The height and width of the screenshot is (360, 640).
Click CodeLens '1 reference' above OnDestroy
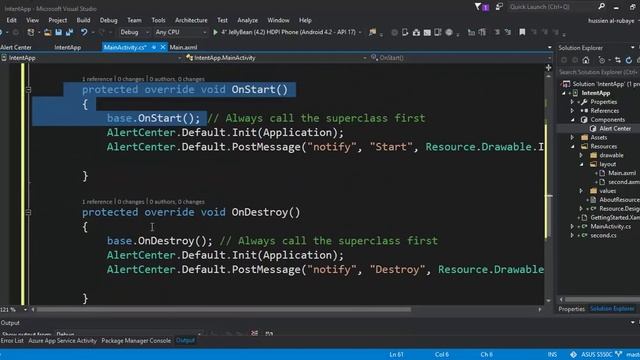(97, 202)
